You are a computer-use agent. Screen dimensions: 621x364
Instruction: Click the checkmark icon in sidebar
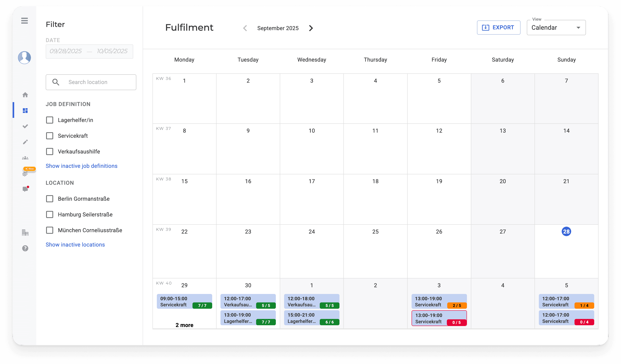point(25,126)
